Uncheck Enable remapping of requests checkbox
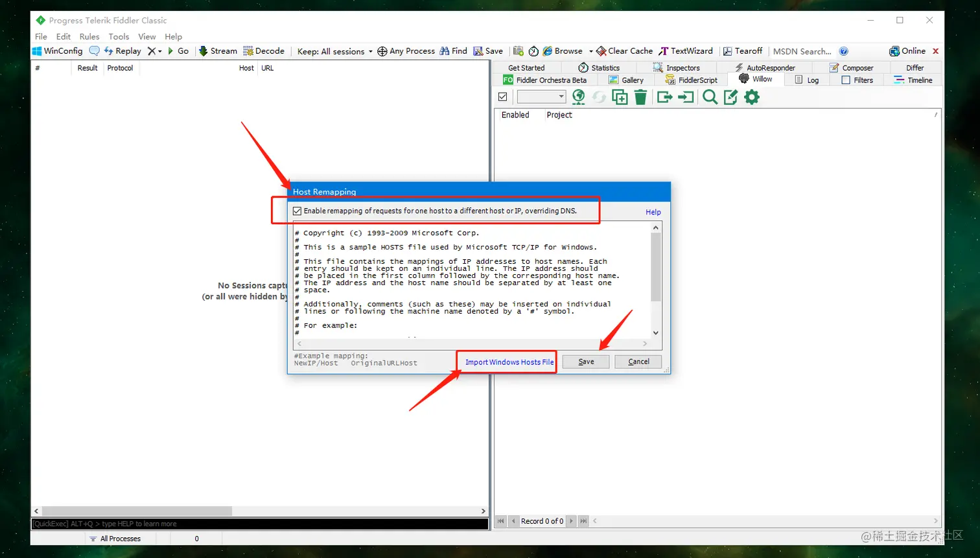This screenshot has height=558, width=980. (297, 211)
